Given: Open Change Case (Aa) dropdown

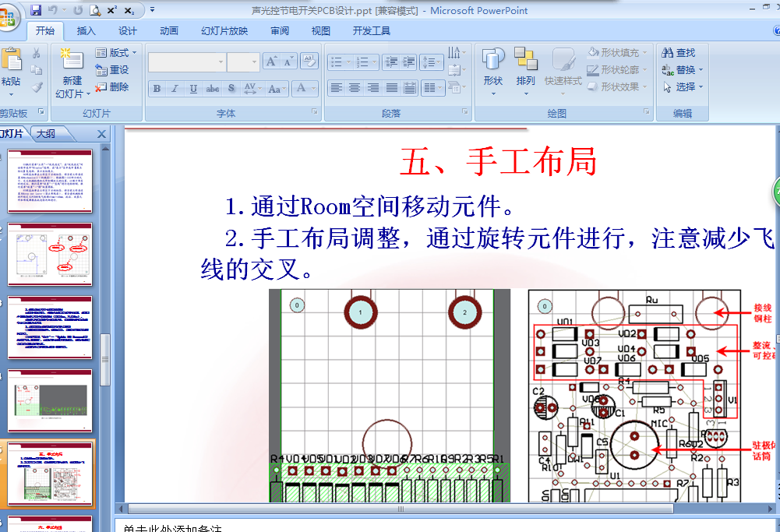Looking at the screenshot, I should pyautogui.click(x=277, y=89).
